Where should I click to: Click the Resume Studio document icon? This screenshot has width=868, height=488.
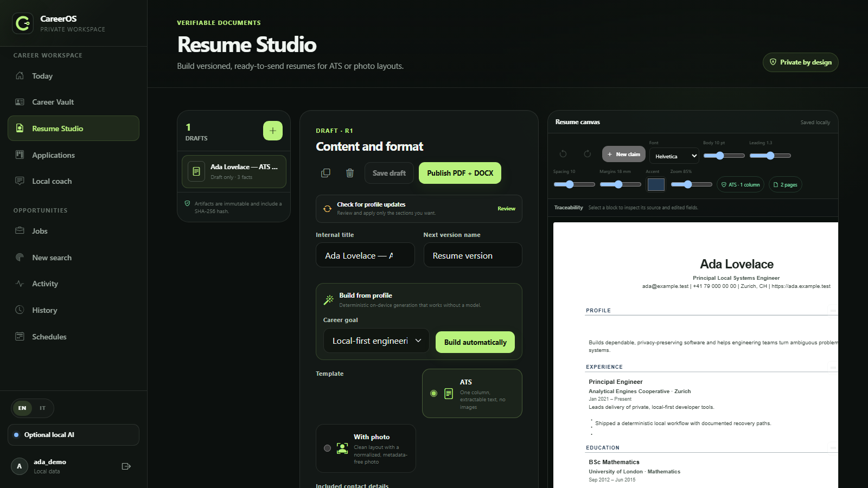20,129
